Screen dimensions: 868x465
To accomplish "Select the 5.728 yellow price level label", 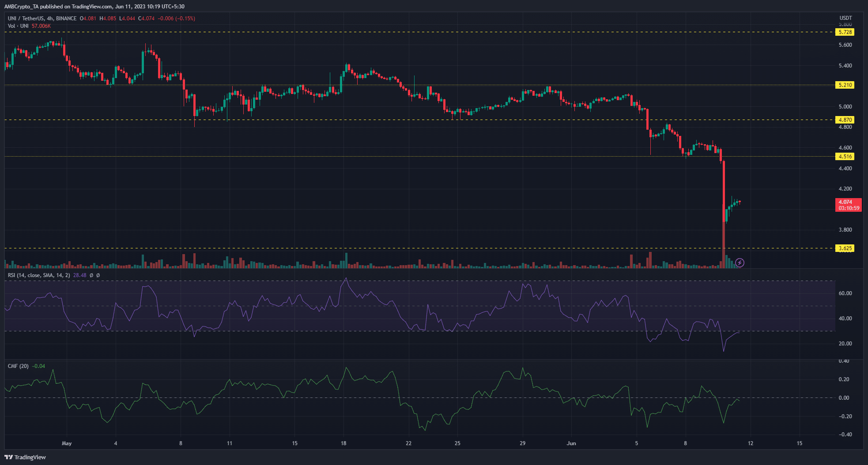I will [x=845, y=32].
